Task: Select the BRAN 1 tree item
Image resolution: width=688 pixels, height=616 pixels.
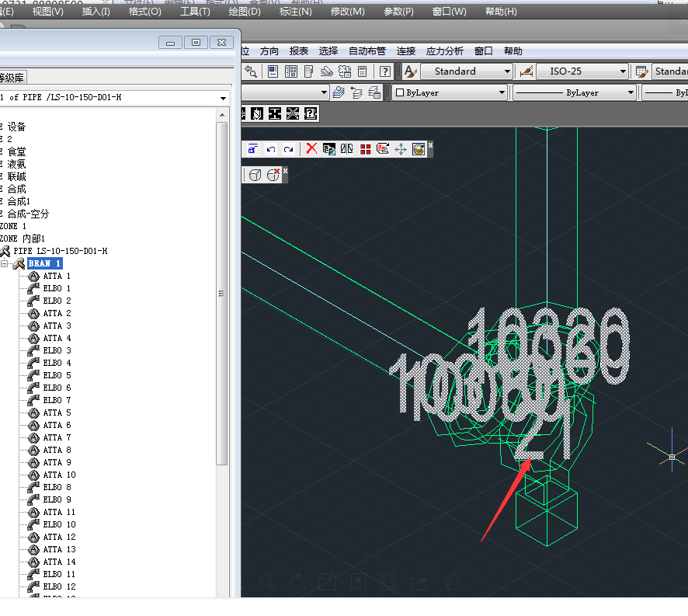Action: [44, 263]
